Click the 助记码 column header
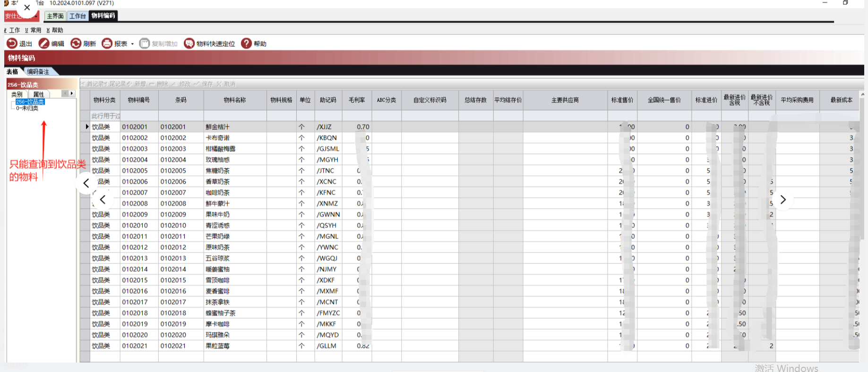Screen dimensions: 868x372 point(328,100)
